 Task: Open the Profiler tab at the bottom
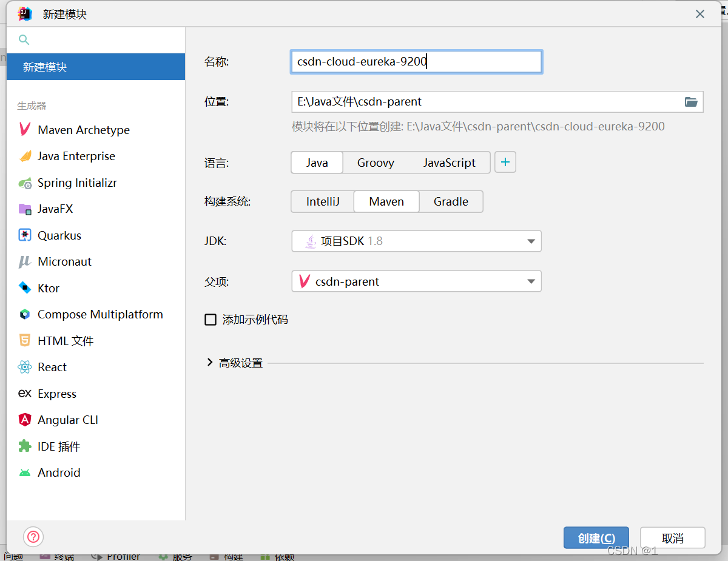pos(121,556)
